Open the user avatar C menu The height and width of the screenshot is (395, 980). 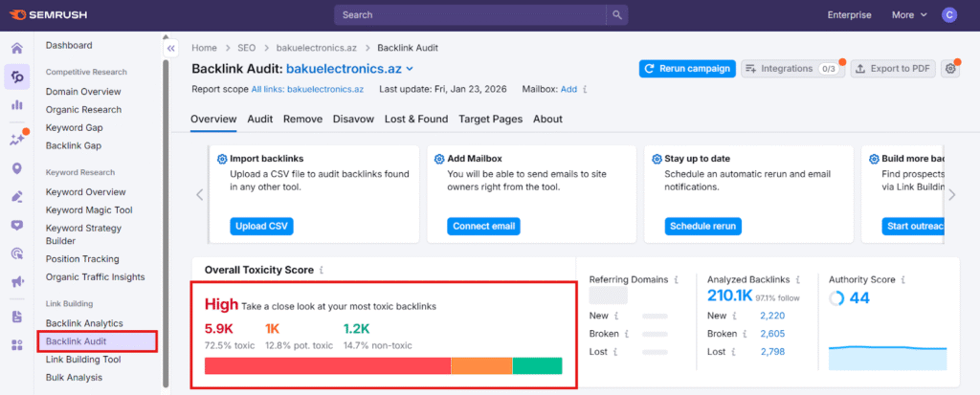click(949, 15)
